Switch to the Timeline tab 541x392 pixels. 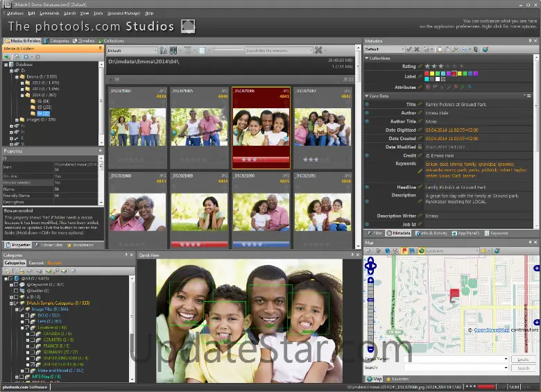coord(86,41)
